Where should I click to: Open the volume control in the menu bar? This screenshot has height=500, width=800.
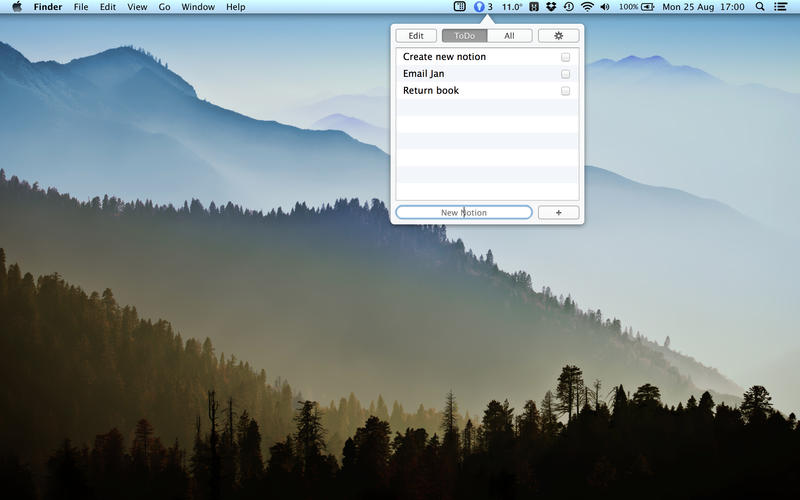(605, 7)
